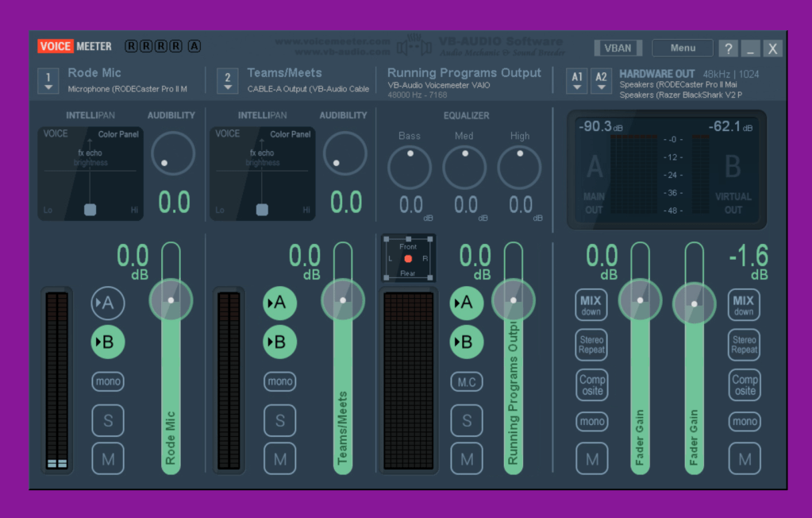
Task: Click the -90.3 dB main out reading
Action: pos(601,127)
